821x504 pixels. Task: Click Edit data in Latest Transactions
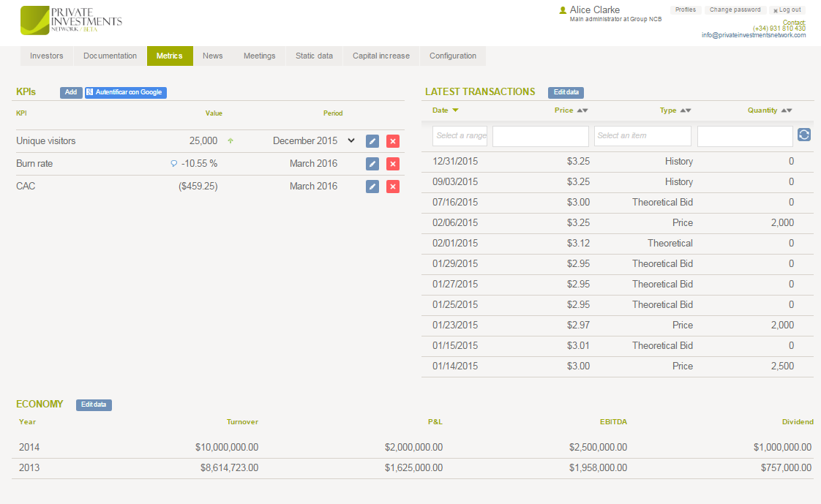tap(566, 93)
